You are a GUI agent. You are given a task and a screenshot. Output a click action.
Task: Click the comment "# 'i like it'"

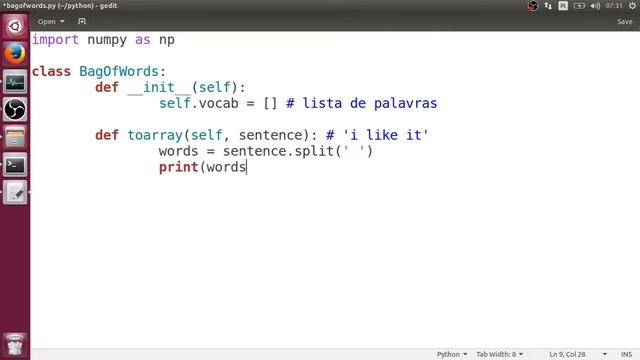[x=377, y=135]
